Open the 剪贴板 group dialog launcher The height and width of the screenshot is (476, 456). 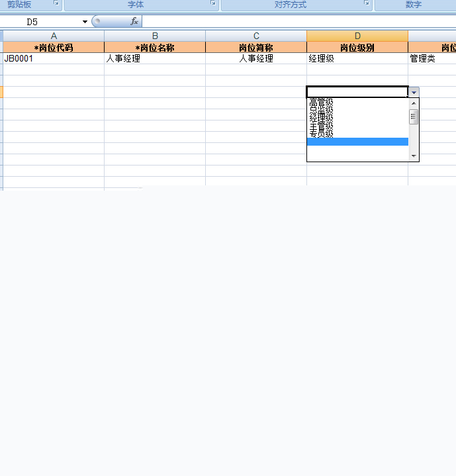[56, 3]
